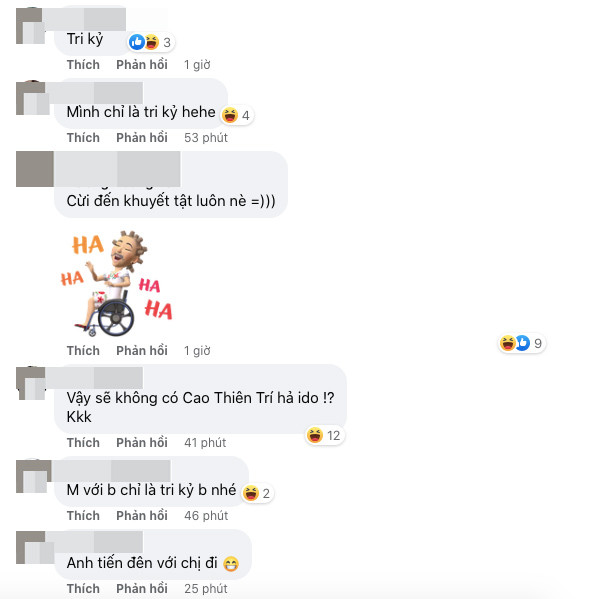Reply to the "Tri kỷ" comment
This screenshot has width=591, height=599.
pyautogui.click(x=142, y=65)
